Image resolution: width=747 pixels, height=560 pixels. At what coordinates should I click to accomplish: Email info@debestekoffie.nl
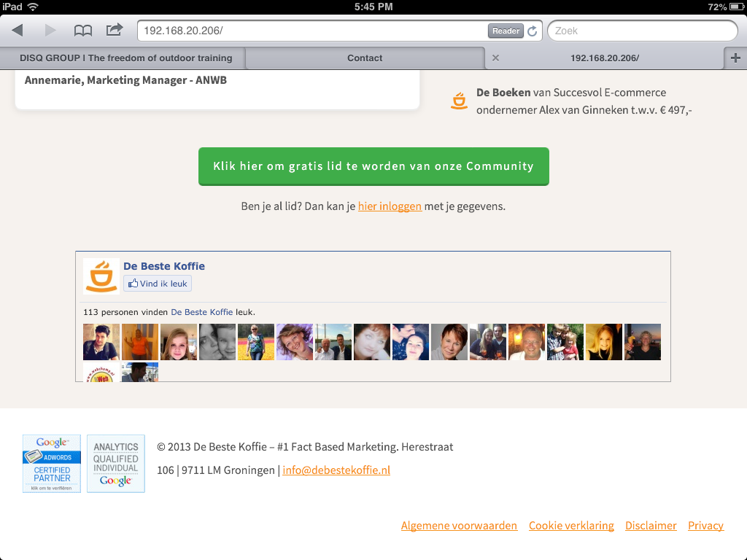[336, 470]
